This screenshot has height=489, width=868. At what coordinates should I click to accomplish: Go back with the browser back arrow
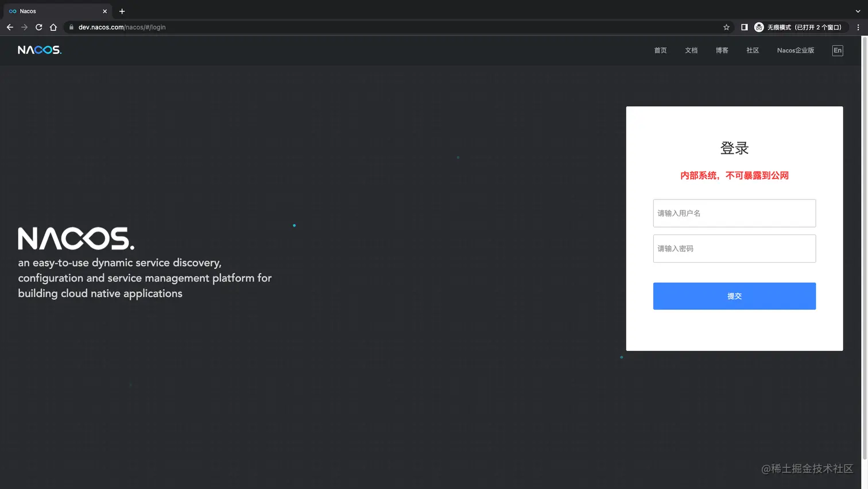tap(10, 27)
